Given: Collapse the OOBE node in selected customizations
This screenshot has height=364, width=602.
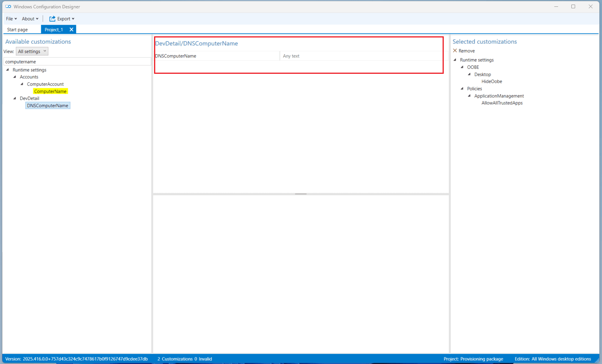Looking at the screenshot, I should point(462,67).
